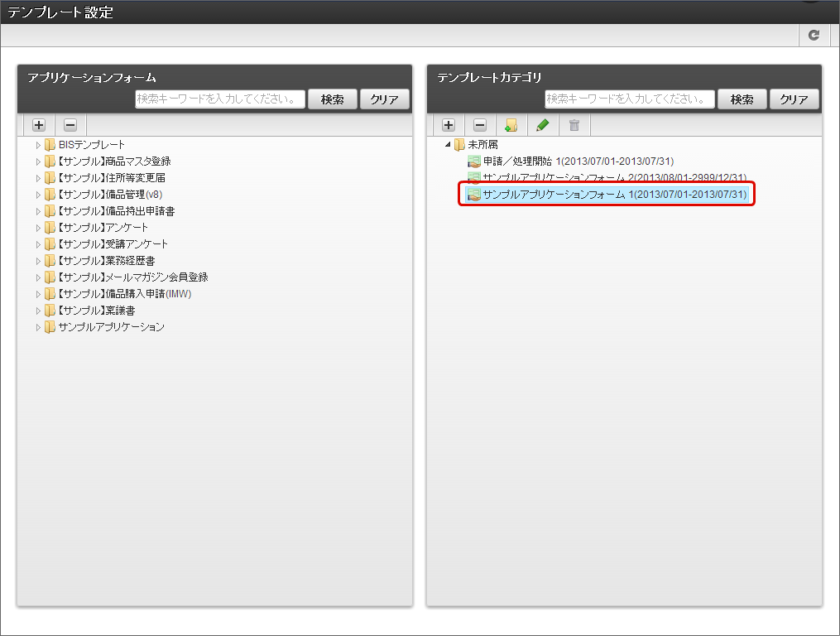
Task: Click the add new category folder icon
Action: coord(511,125)
